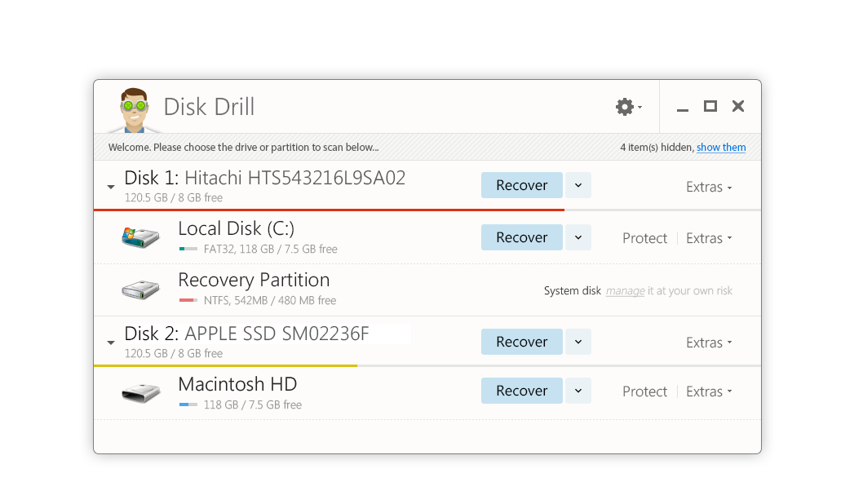The width and height of the screenshot is (863, 504).
Task: Click the '4 item(s) hidden' text
Action: click(x=656, y=148)
